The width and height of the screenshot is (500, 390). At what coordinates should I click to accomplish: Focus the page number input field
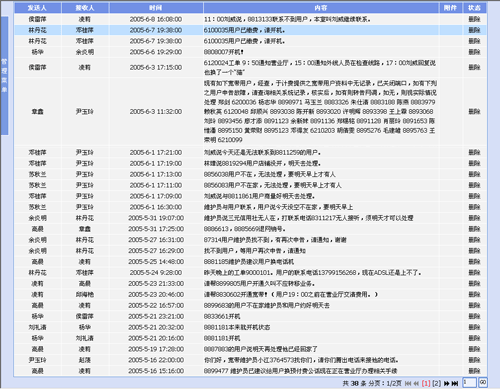click(x=470, y=382)
